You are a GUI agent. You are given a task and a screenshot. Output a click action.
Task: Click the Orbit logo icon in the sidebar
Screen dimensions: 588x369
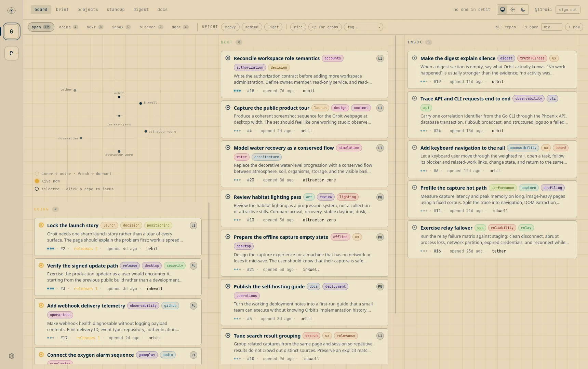11,11
